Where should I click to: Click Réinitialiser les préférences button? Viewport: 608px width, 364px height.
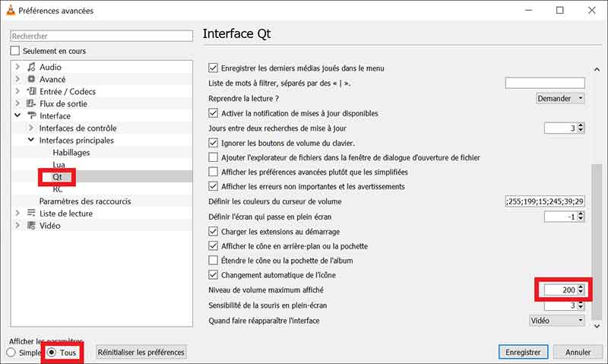[141, 353]
